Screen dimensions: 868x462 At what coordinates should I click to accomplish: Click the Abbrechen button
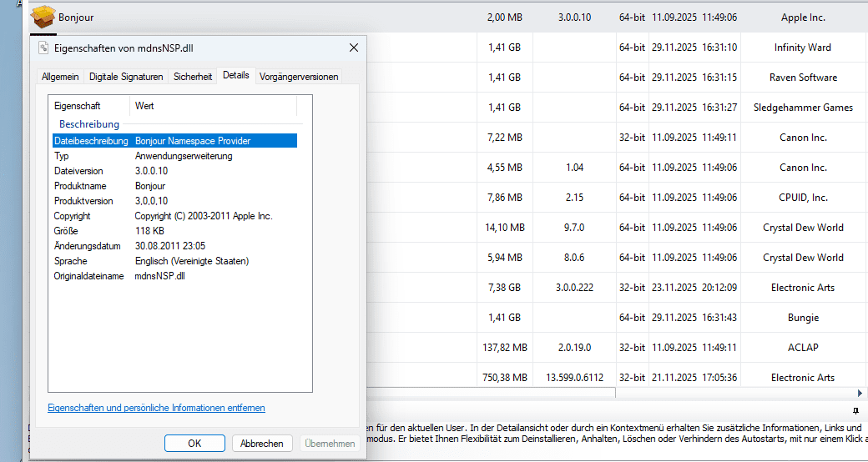tap(262, 443)
